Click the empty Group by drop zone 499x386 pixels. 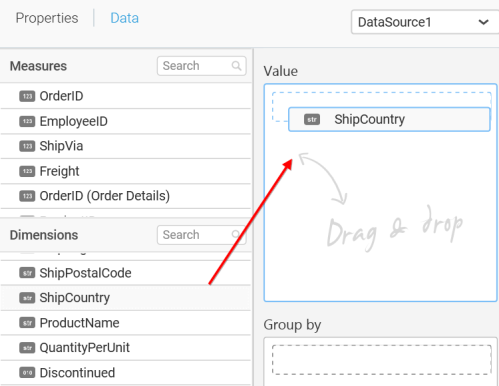pyautogui.click(x=382, y=360)
